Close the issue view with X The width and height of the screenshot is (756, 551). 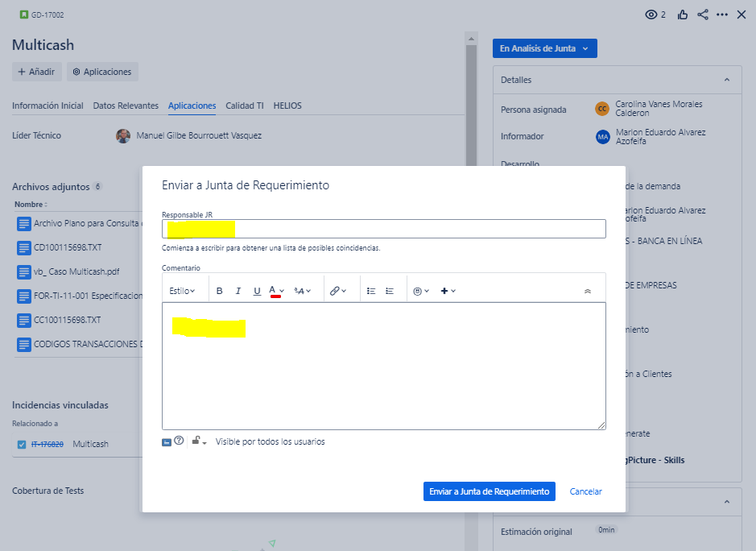pos(742,14)
